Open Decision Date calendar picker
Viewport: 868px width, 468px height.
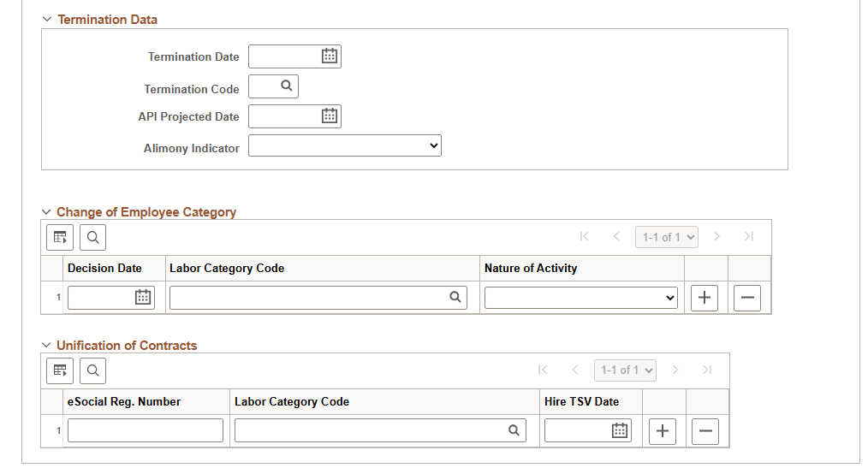[143, 297]
